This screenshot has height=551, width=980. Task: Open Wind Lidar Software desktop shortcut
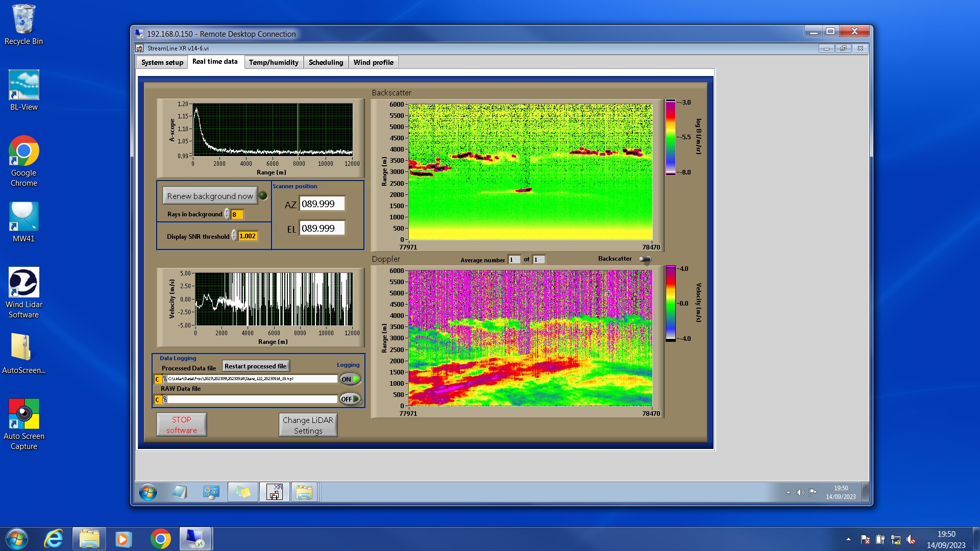click(23, 283)
